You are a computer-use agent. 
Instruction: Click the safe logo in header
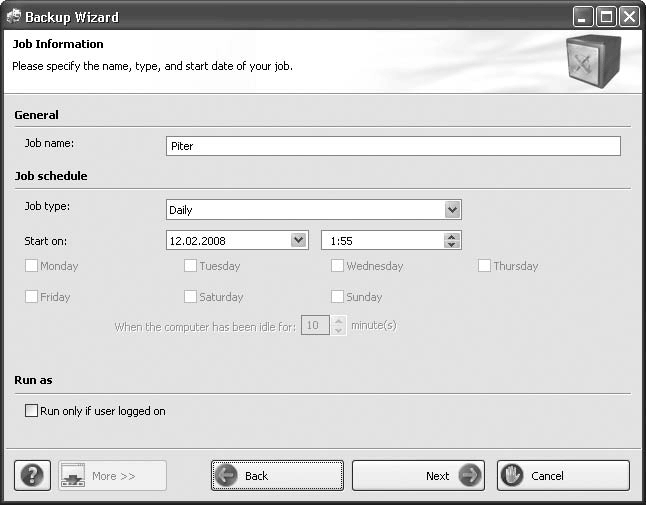click(593, 61)
